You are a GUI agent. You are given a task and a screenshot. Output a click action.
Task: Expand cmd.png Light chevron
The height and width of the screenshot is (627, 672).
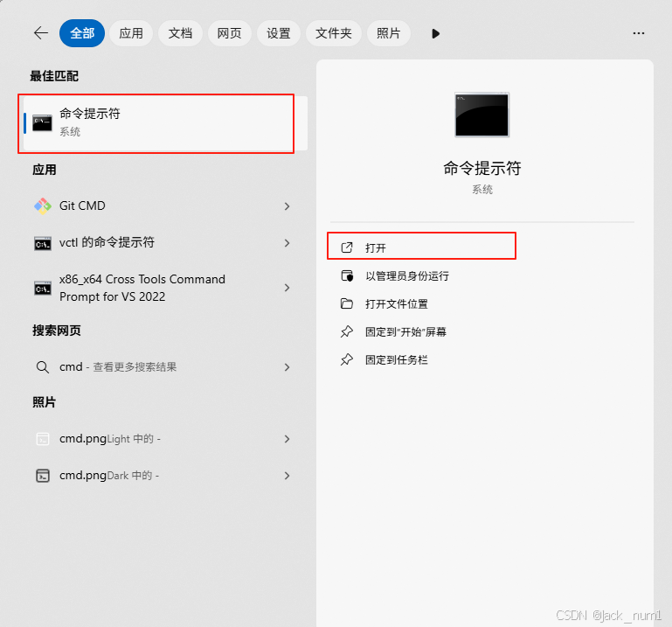288,439
